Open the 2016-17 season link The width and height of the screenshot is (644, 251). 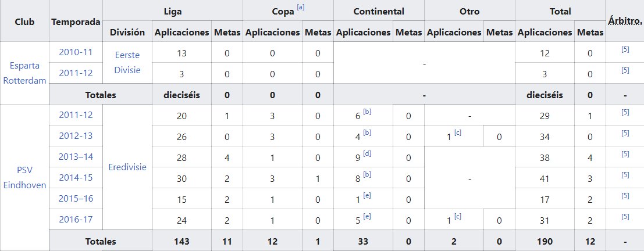tap(76, 220)
